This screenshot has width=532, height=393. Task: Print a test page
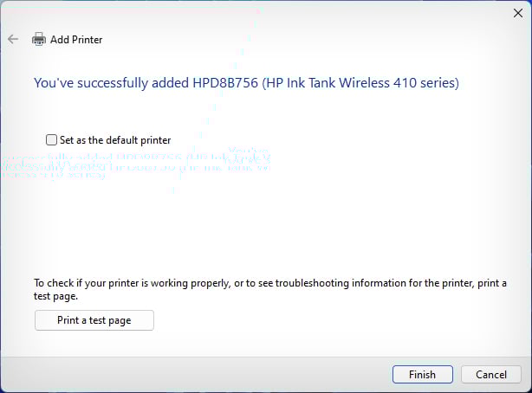[x=94, y=320]
